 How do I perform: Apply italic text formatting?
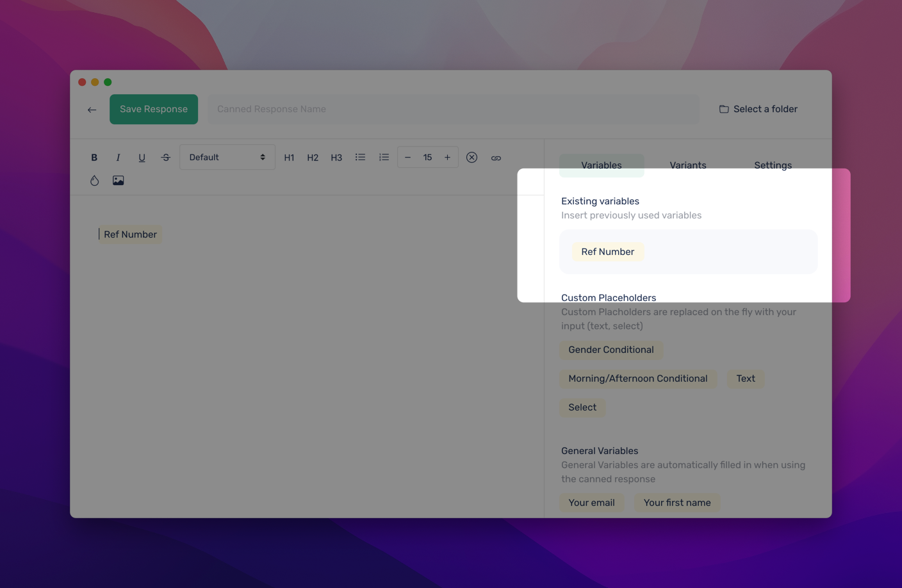click(x=118, y=158)
